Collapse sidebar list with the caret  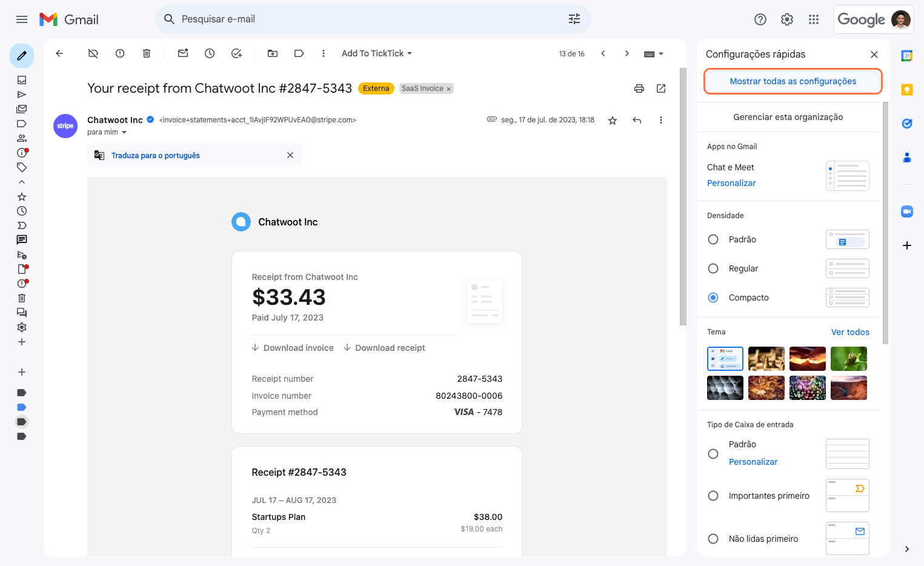[x=22, y=182]
